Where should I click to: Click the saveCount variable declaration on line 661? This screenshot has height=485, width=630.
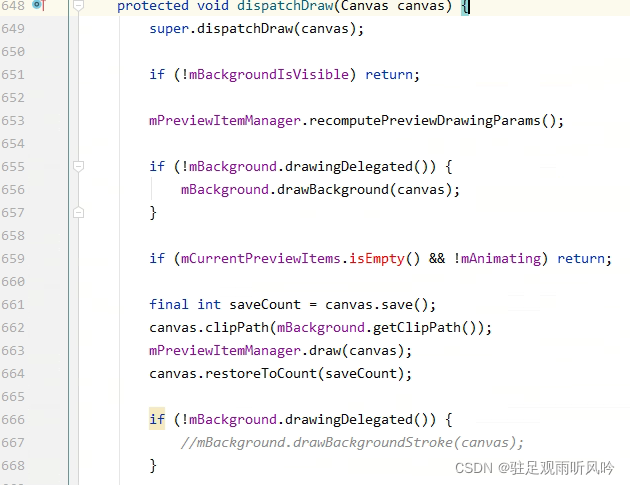click(265, 305)
